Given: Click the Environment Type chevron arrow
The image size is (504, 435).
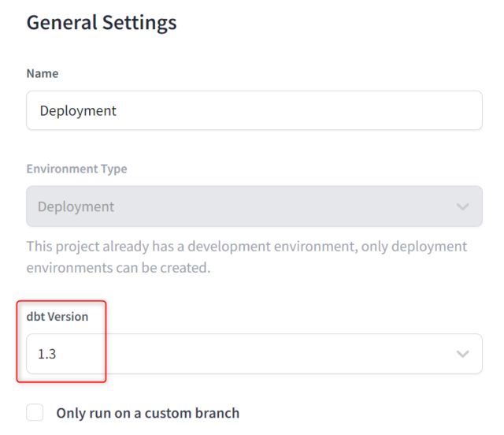Looking at the screenshot, I should point(462,206).
